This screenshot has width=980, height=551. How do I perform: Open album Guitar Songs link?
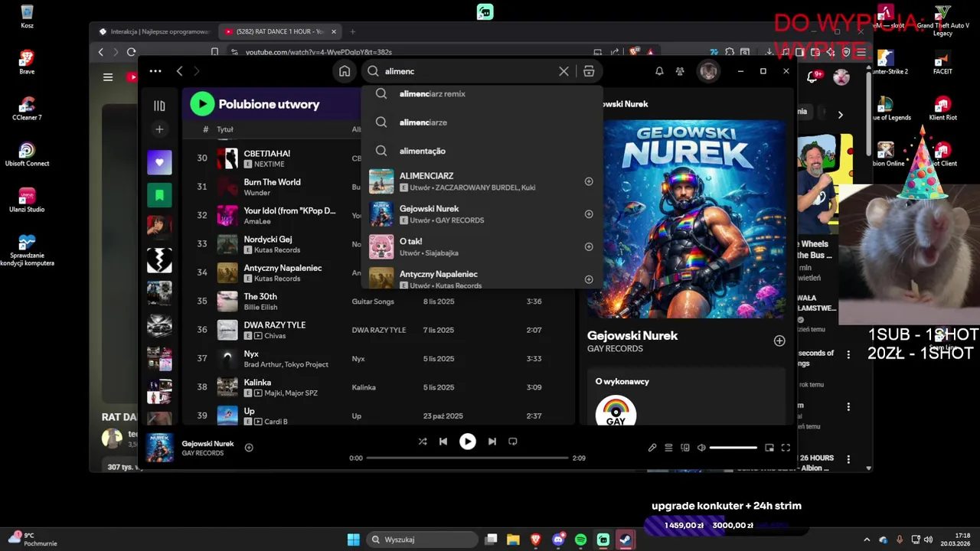pyautogui.click(x=373, y=302)
